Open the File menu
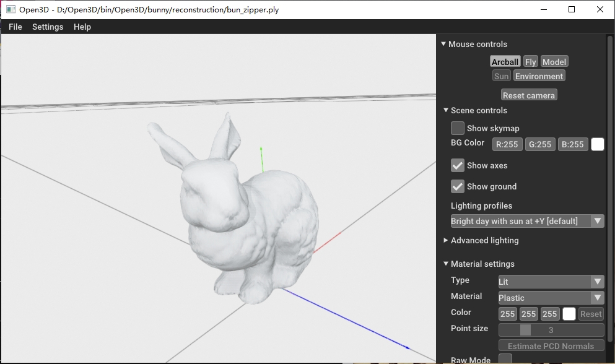Image resolution: width=615 pixels, height=364 pixels. (15, 27)
